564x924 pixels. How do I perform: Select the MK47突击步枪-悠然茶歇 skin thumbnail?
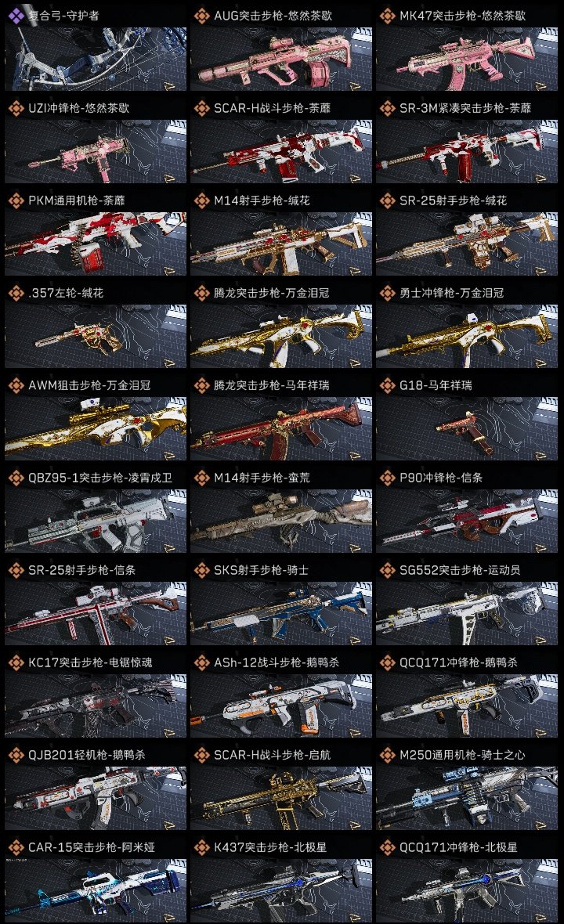467,59
